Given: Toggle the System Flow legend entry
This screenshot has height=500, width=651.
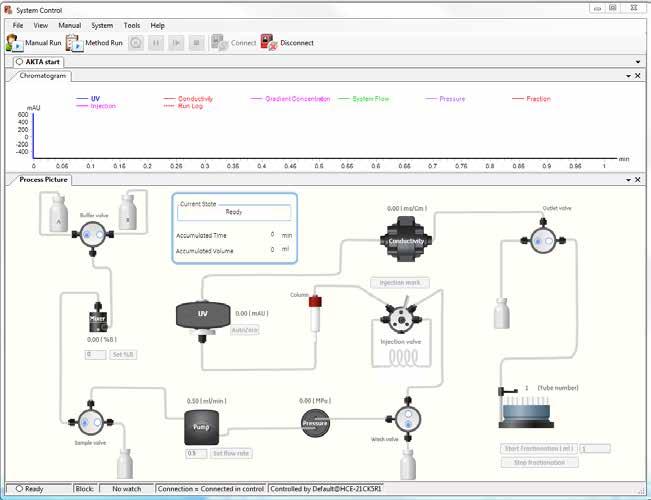Looking at the screenshot, I should click(364, 99).
